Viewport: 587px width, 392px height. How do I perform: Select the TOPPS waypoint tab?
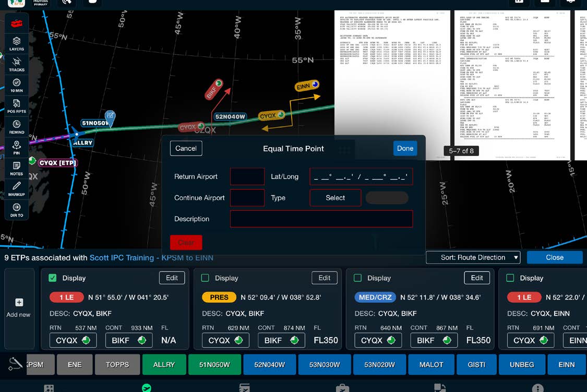(x=117, y=364)
